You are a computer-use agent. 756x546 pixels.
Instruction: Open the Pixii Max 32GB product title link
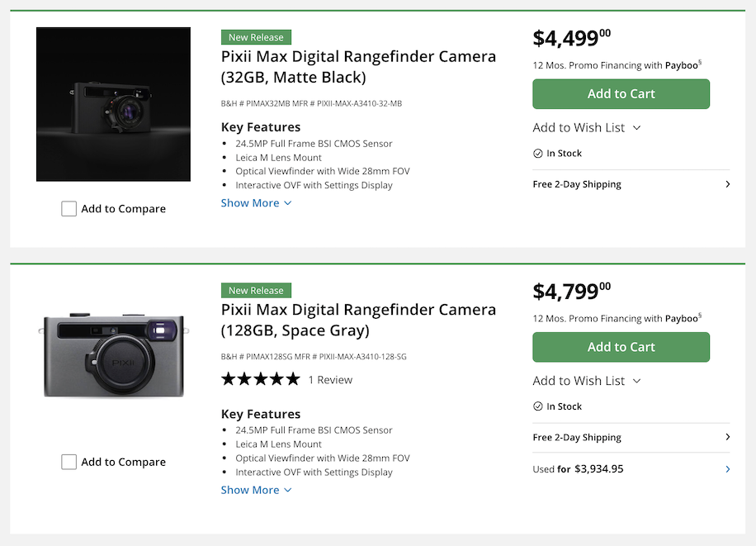(357, 66)
